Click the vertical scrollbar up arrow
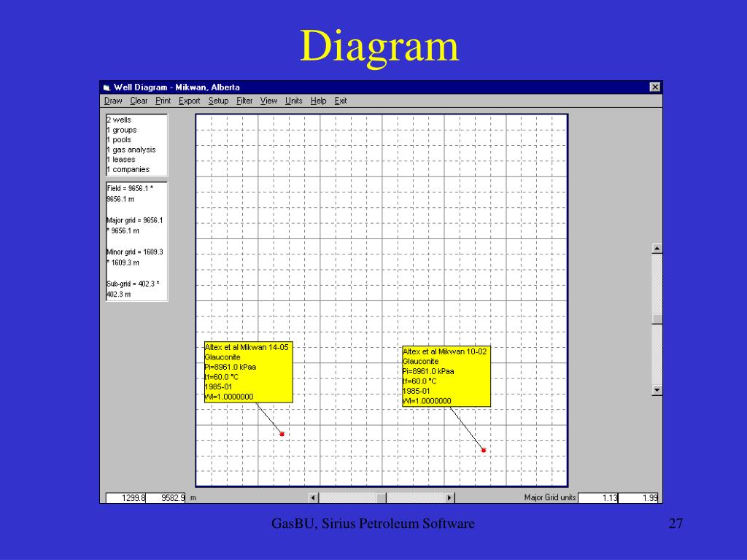Image resolution: width=747 pixels, height=560 pixels. pos(657,249)
